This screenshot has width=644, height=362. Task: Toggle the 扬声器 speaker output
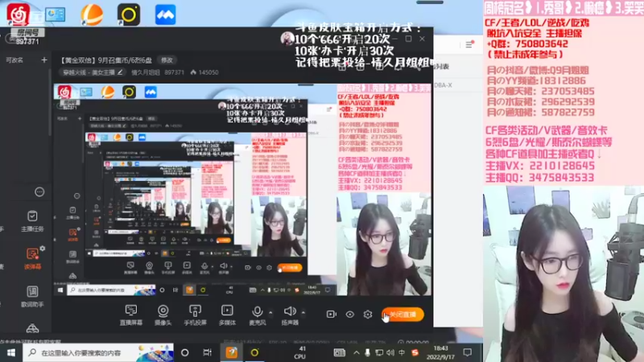coord(290,315)
